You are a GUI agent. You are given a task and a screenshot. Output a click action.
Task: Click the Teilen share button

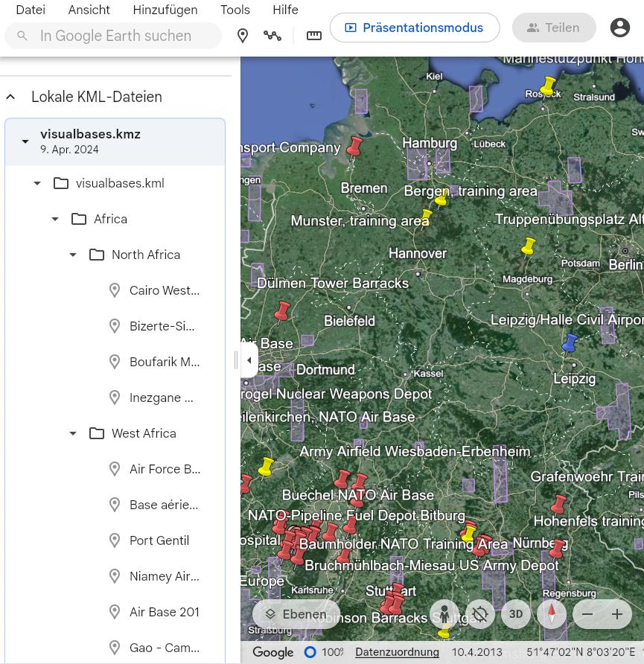coord(554,28)
